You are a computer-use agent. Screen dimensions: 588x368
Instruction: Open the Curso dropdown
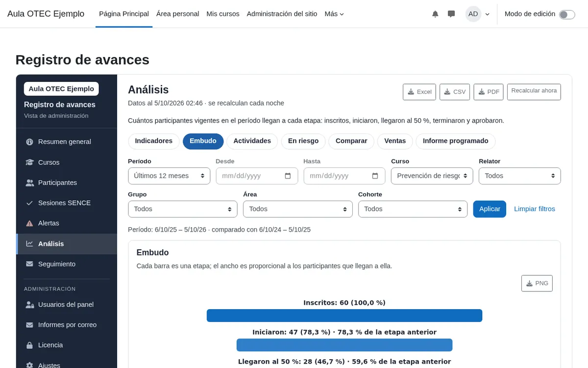[x=432, y=176]
